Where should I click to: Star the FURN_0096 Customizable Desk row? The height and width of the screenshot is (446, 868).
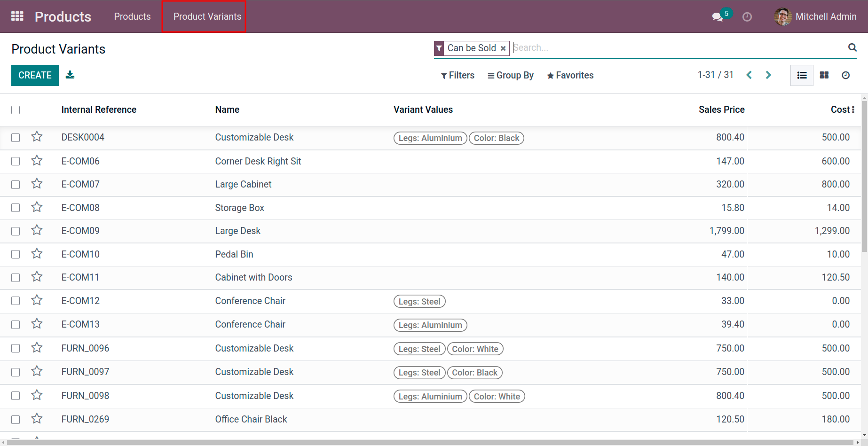37,348
